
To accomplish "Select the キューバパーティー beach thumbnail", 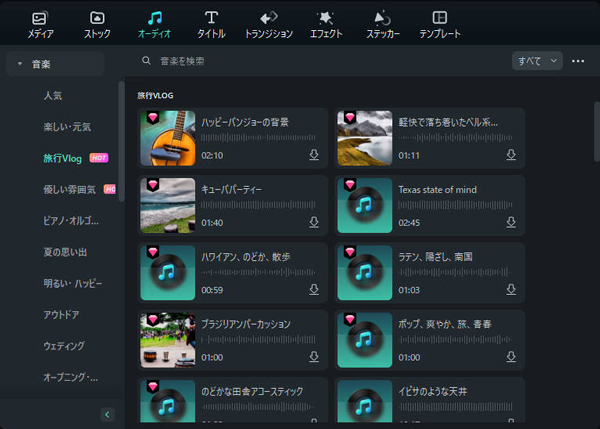I will [x=167, y=205].
